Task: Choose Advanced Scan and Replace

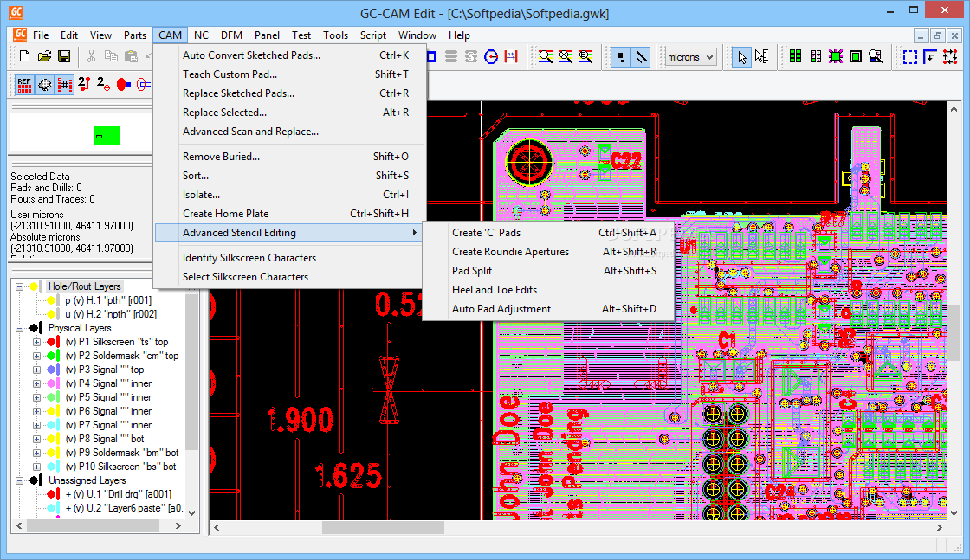Action: click(x=290, y=132)
